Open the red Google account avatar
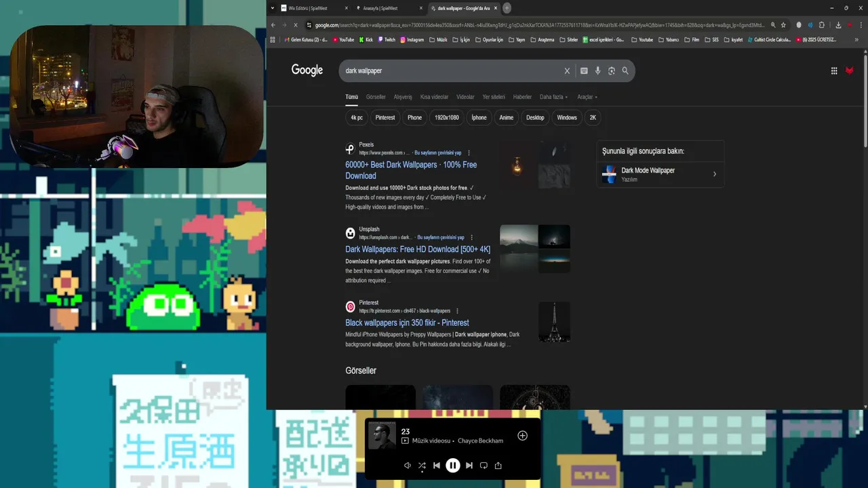 coord(850,70)
